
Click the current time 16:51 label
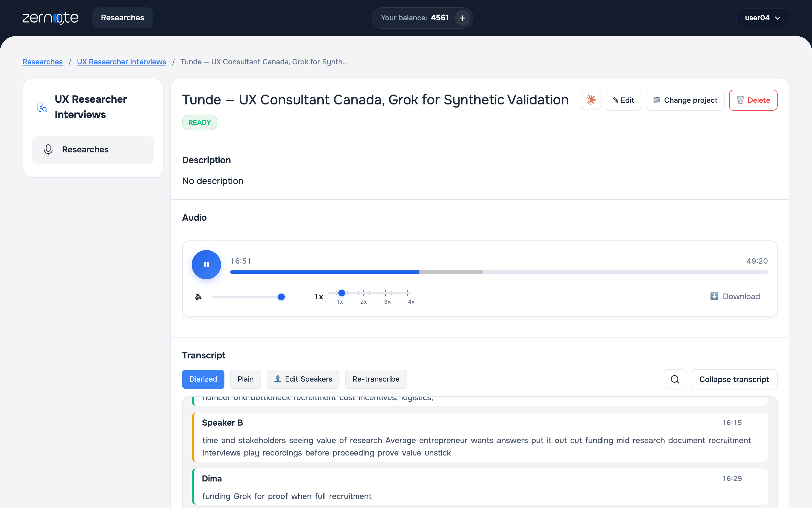(240, 261)
